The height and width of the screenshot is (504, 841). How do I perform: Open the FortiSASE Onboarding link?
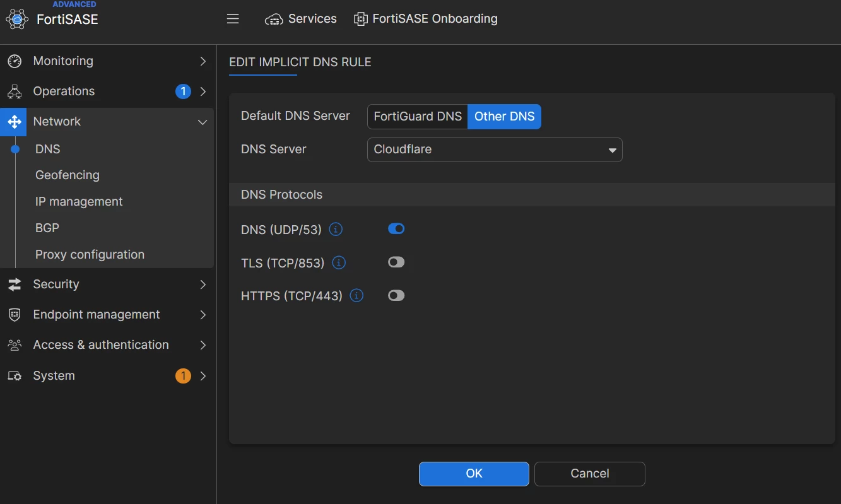(435, 19)
